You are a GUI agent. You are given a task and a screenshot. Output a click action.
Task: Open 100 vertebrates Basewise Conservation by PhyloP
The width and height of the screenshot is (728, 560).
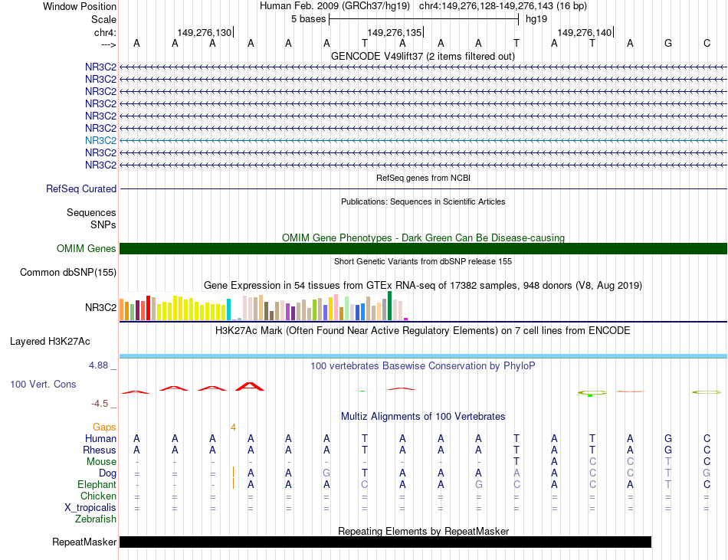[423, 366]
